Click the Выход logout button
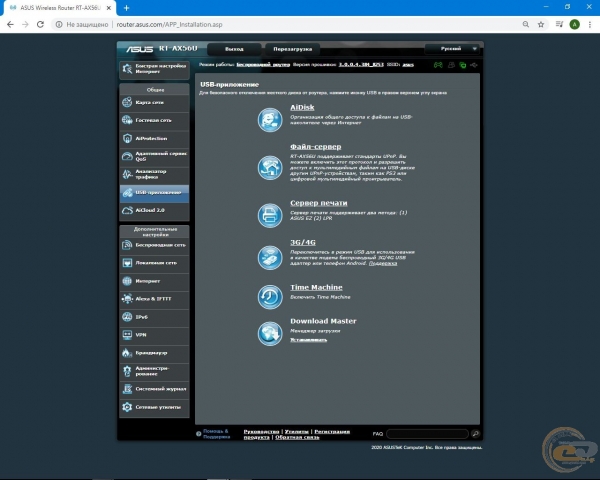600x480 pixels. pos(234,49)
